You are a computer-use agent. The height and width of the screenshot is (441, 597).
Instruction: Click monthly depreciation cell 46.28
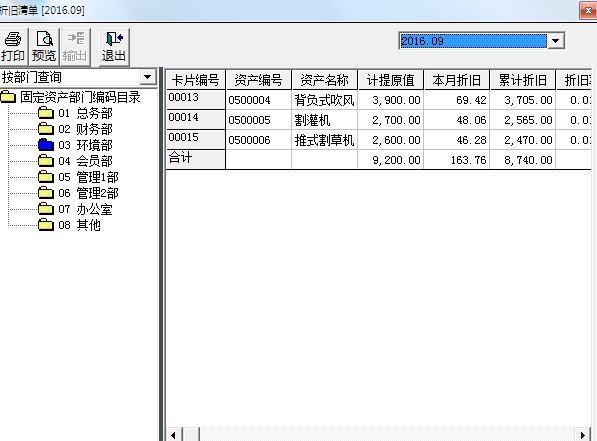pyautogui.click(x=457, y=140)
